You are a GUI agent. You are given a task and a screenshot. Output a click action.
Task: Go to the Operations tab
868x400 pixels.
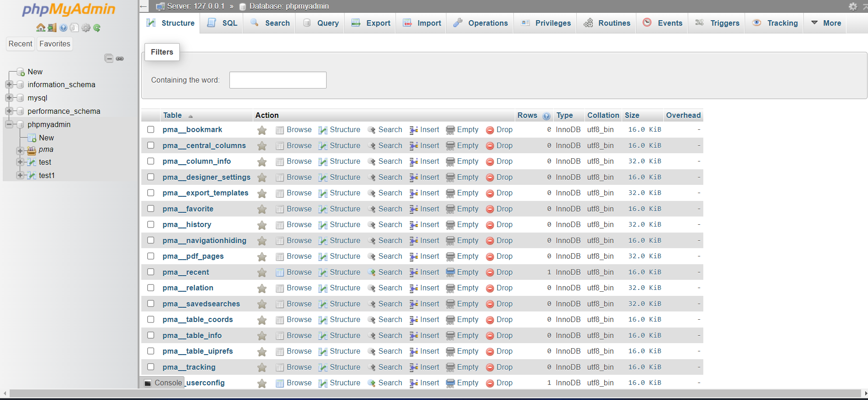tap(480, 23)
